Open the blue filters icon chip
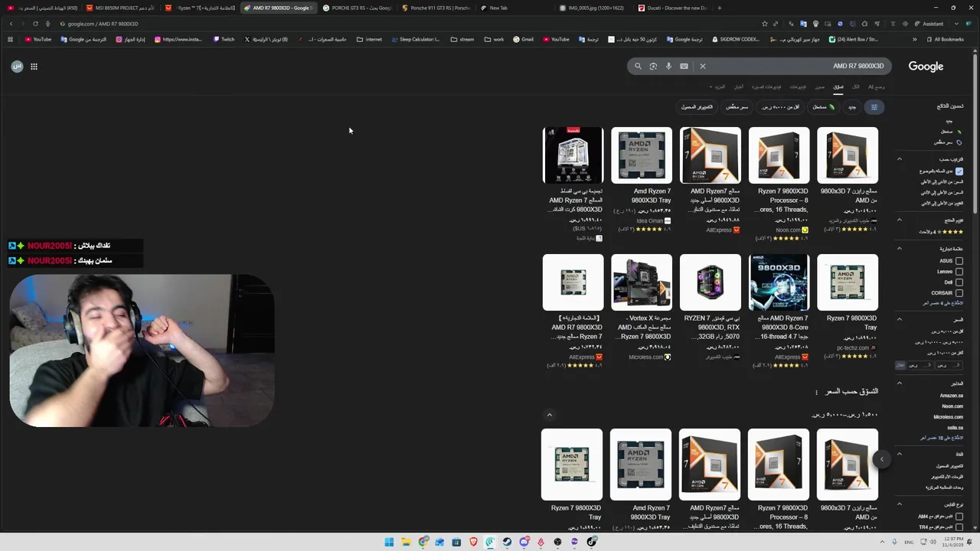Image resolution: width=980 pixels, height=551 pixels. [874, 107]
